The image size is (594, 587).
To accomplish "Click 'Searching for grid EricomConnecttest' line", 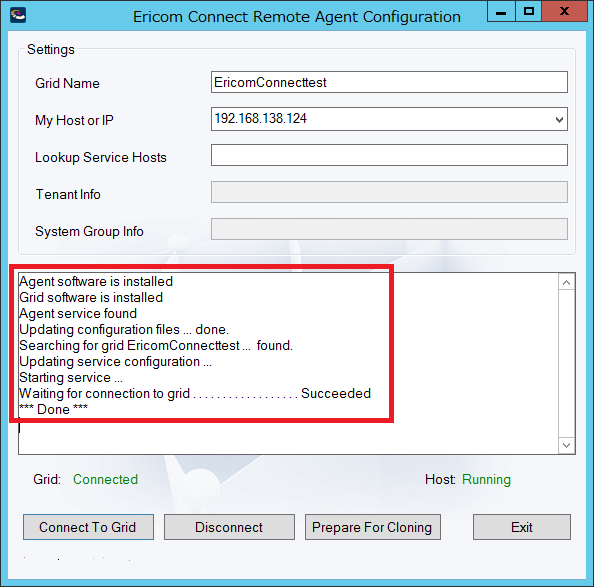I will tap(156, 345).
